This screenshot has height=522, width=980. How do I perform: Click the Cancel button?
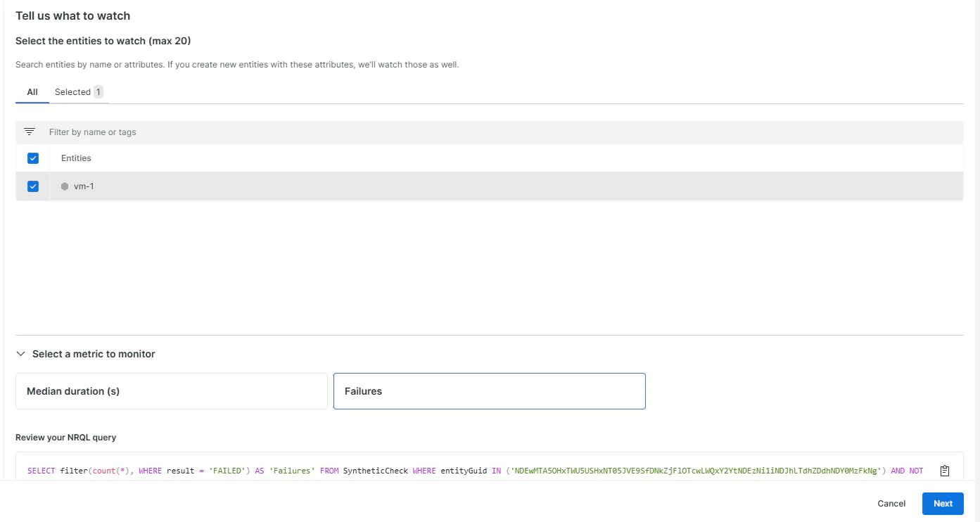891,504
